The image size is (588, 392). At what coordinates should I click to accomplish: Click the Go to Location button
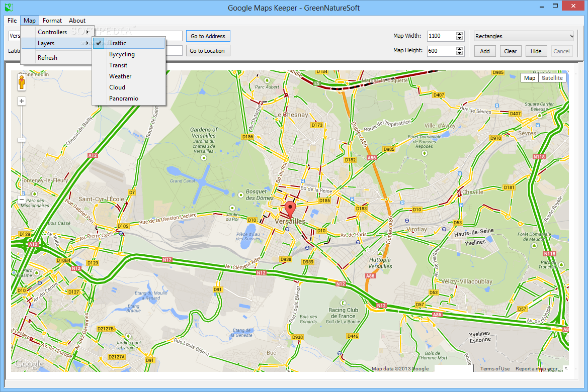coord(208,51)
